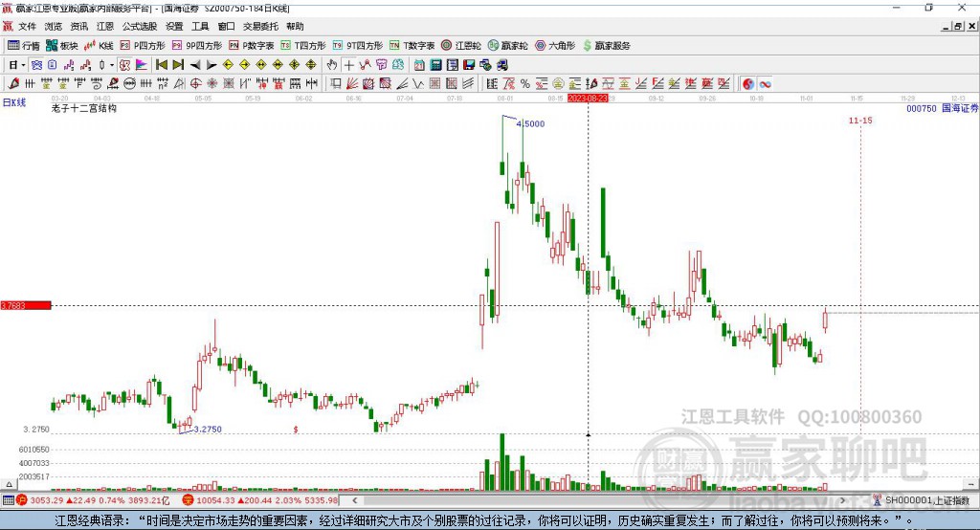Click the 6010550 volume axis value
This screenshot has width=980, height=530.
click(x=33, y=450)
